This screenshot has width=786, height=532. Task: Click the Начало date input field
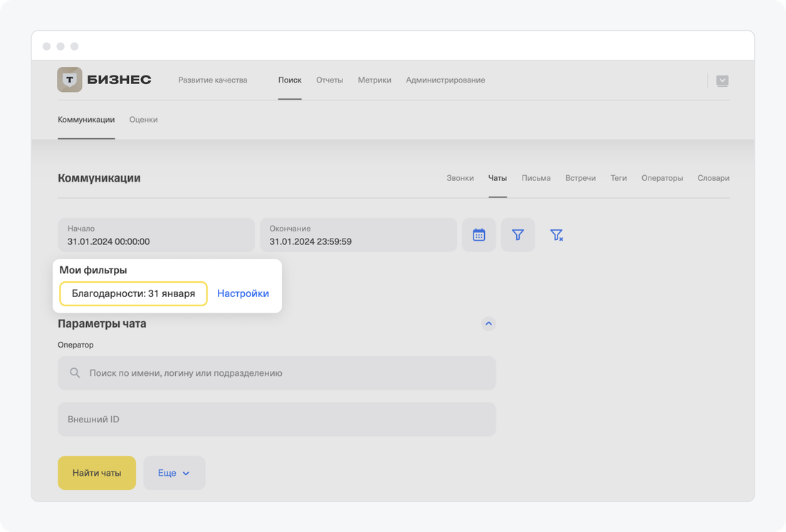click(x=156, y=235)
